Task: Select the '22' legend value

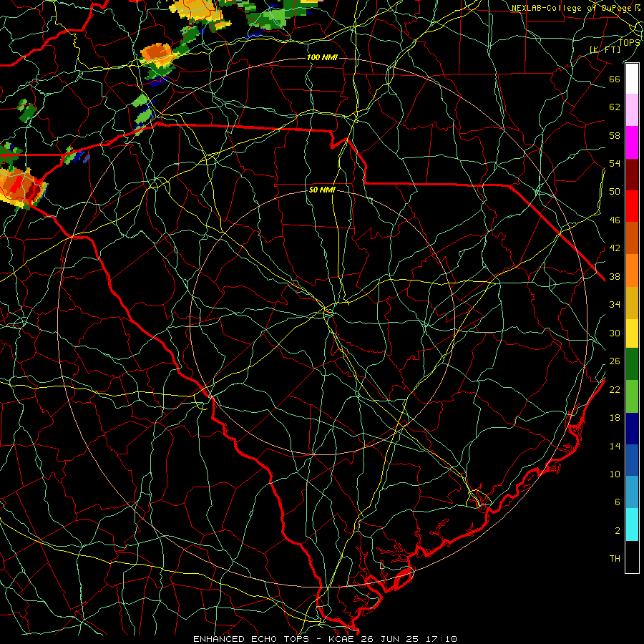Action: 615,389
